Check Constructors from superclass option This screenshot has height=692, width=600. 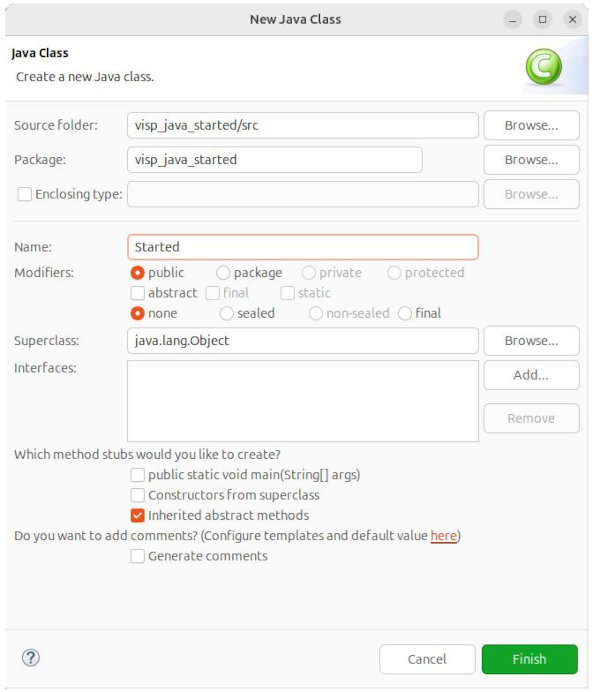138,495
